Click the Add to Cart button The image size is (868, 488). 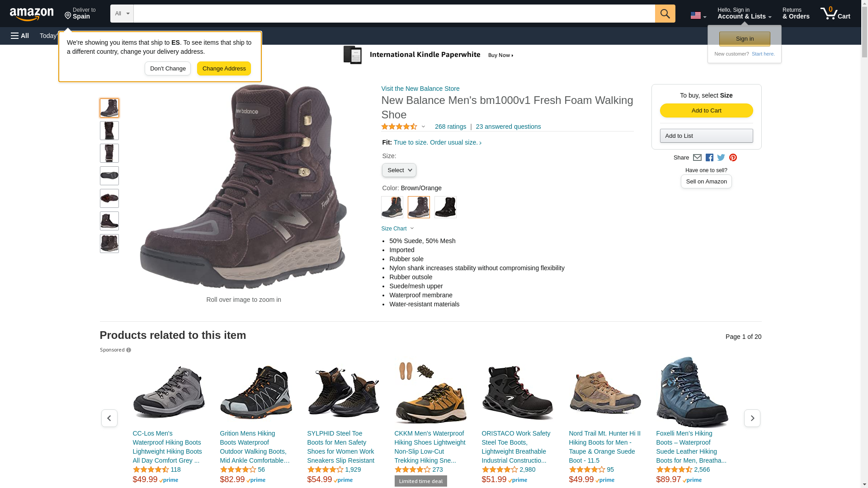coord(706,111)
